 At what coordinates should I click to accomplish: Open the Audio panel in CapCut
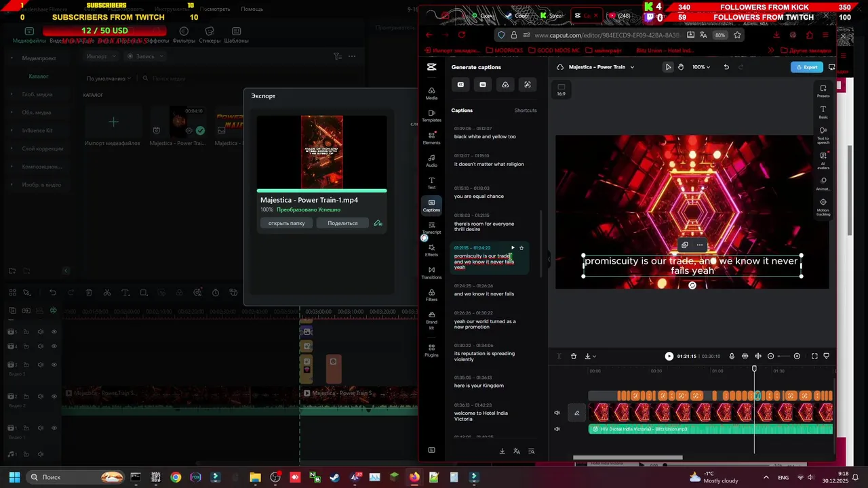pos(431,161)
